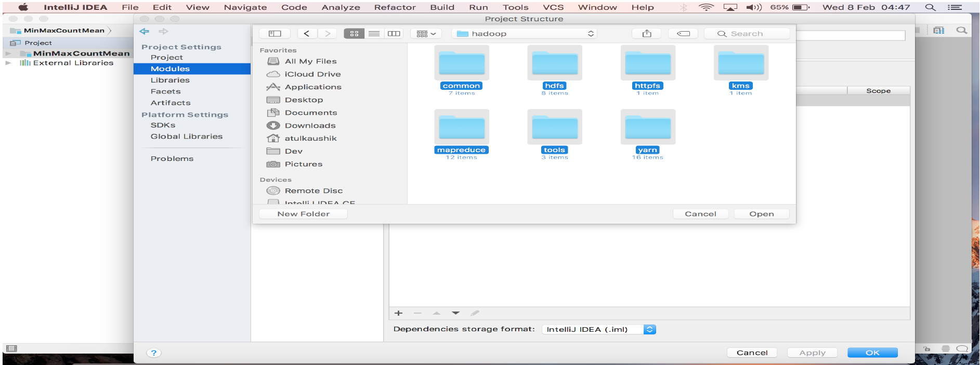
Task: Select Artifacts in Project Settings
Action: 171,103
